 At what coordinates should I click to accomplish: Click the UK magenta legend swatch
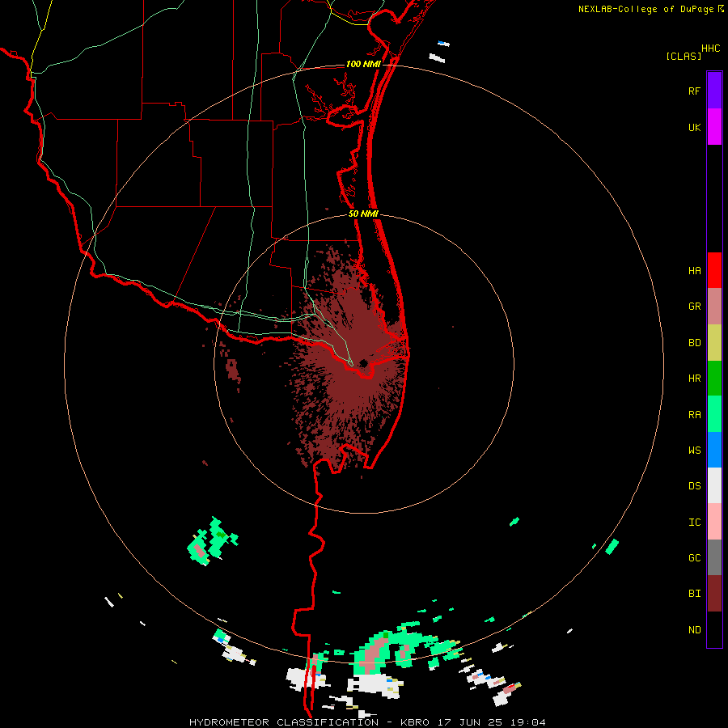pos(714,127)
